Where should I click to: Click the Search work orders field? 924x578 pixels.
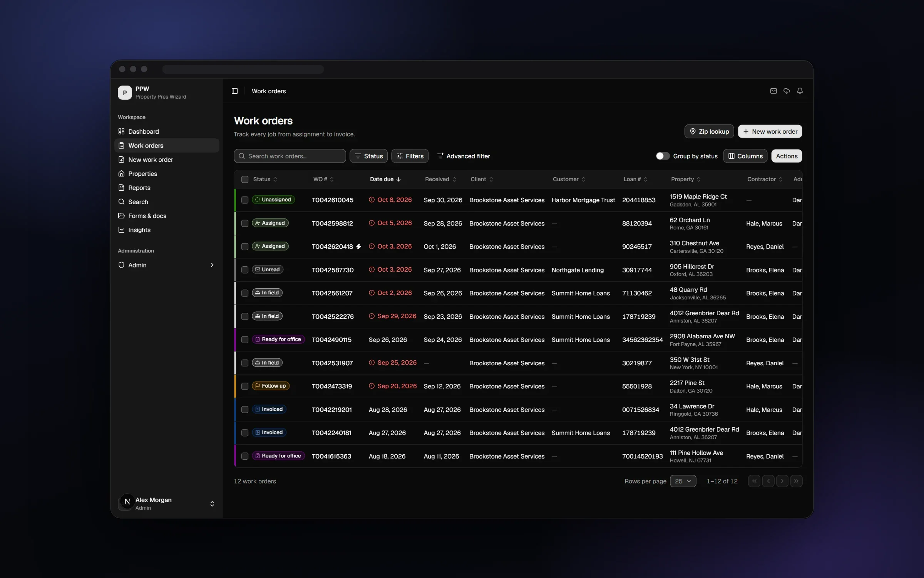tap(290, 156)
